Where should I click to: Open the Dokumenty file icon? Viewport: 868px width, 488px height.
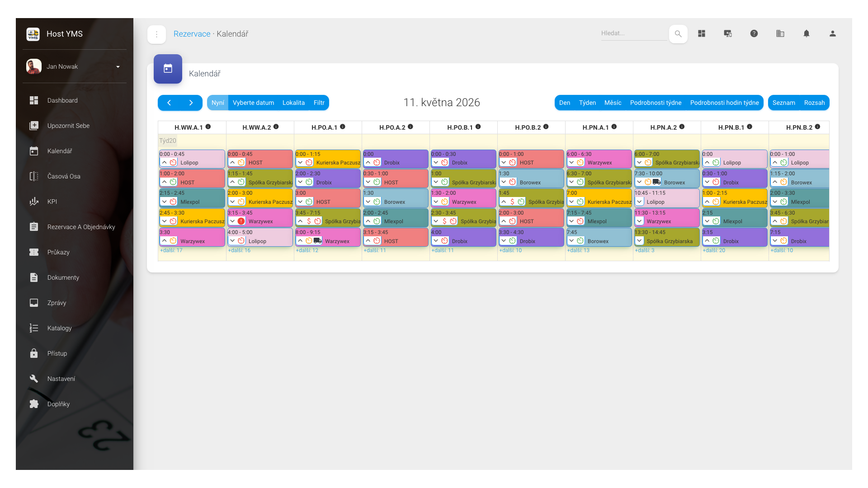click(x=34, y=277)
